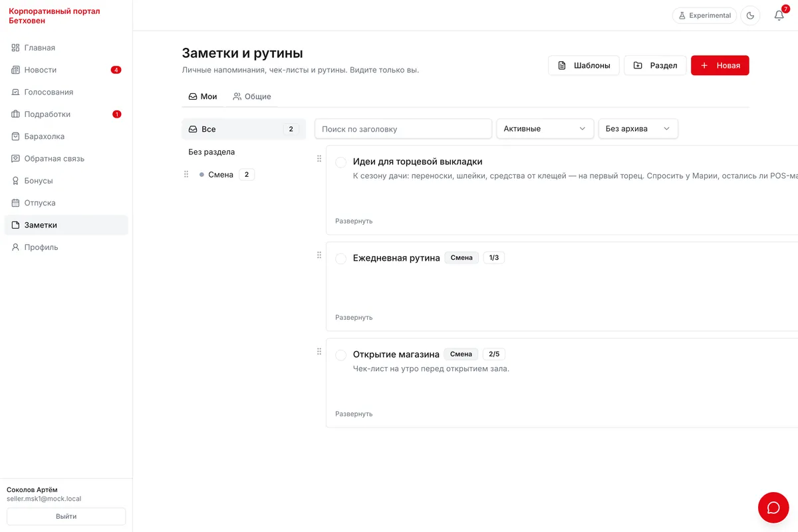Focus the Поиск по заголовку search field

404,128
